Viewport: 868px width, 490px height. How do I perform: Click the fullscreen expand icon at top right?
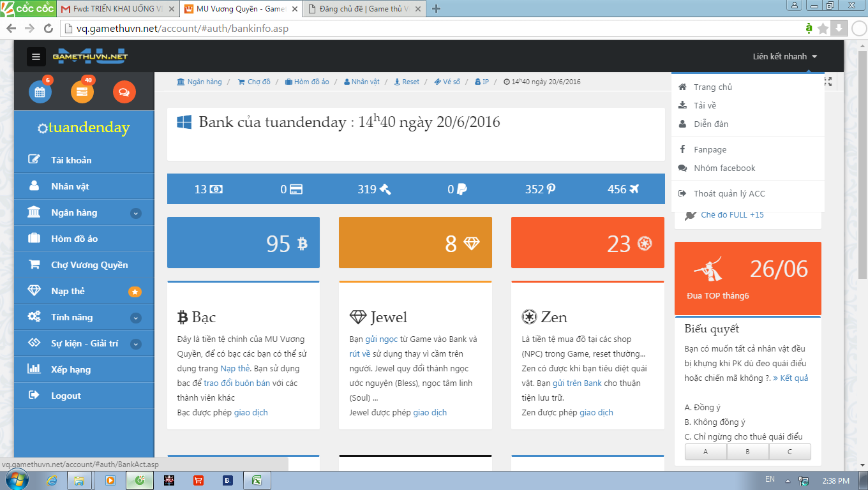(828, 82)
